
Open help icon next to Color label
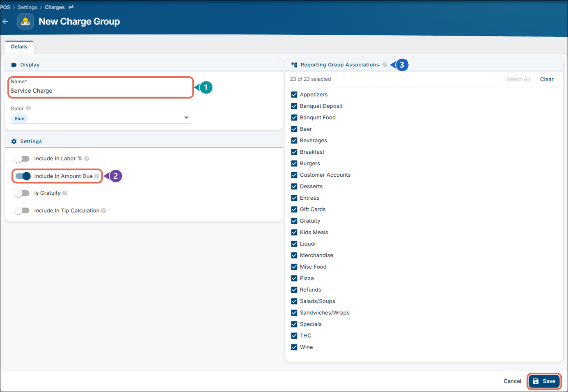(28, 108)
